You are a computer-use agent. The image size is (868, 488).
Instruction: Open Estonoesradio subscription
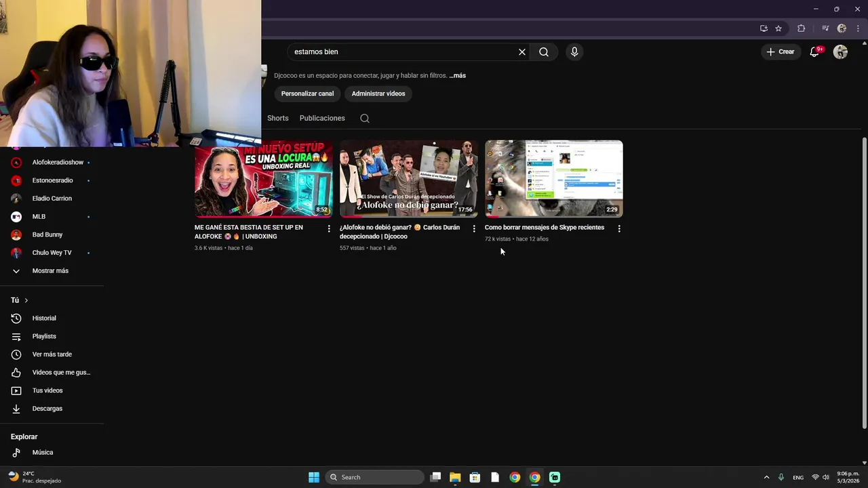click(x=52, y=180)
